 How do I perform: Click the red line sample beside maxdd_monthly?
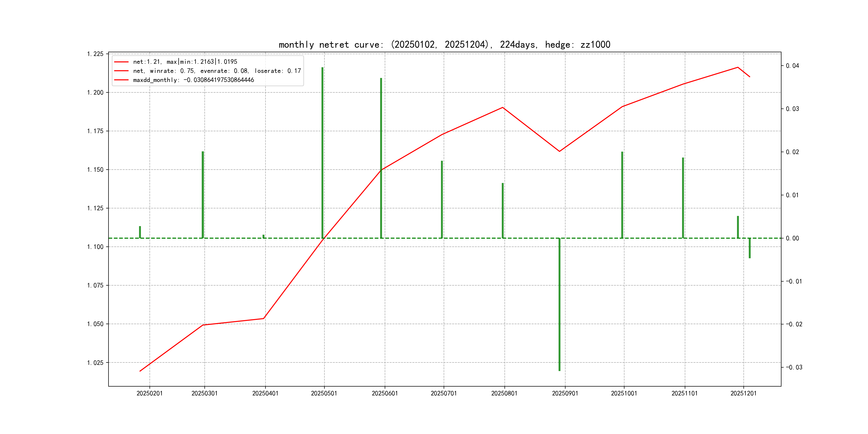[x=121, y=80]
